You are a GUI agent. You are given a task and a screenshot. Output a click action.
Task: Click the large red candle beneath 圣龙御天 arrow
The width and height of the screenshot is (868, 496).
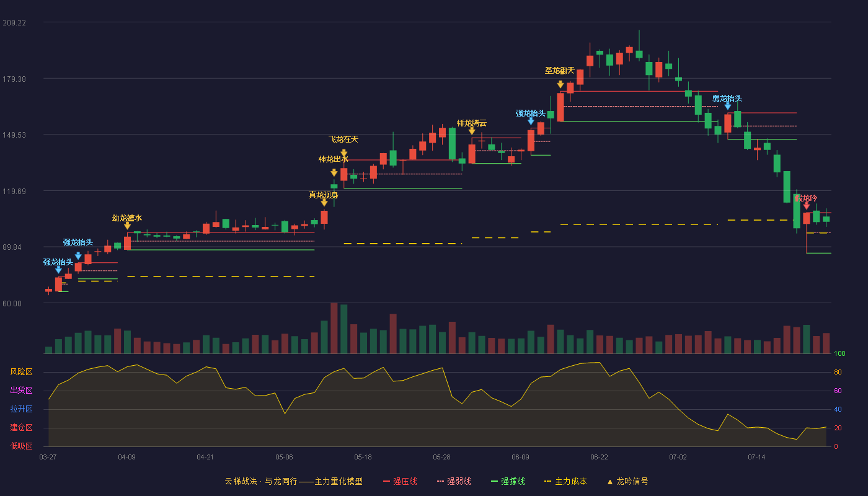560,107
